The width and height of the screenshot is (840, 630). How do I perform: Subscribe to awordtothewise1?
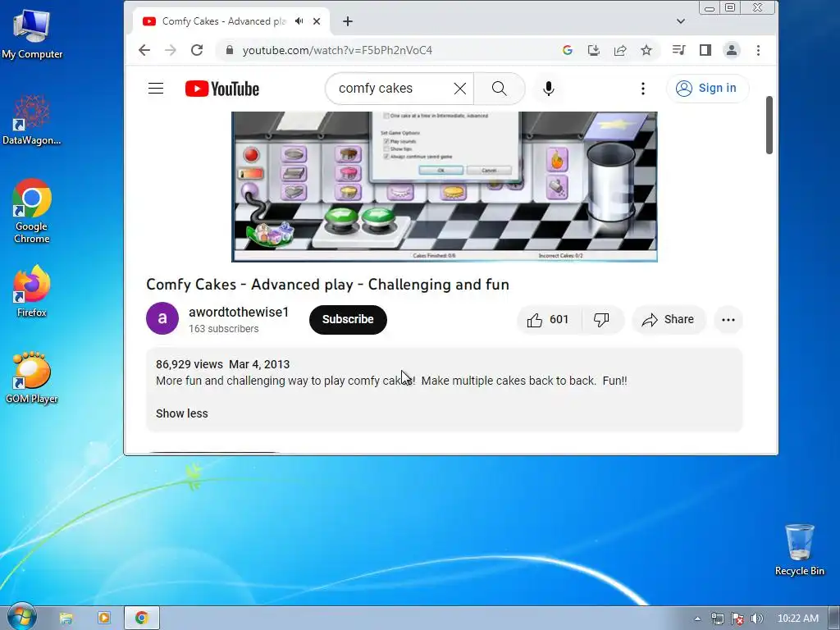click(348, 320)
